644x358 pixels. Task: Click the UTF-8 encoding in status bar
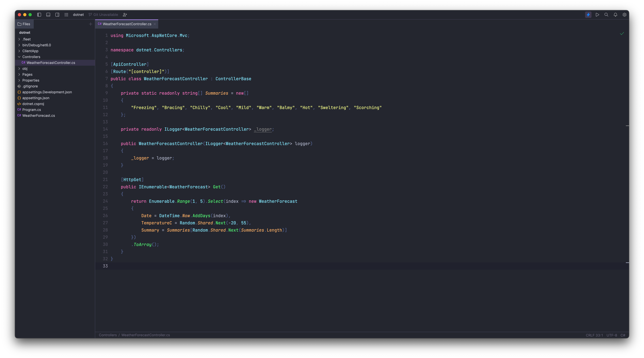pos(611,335)
